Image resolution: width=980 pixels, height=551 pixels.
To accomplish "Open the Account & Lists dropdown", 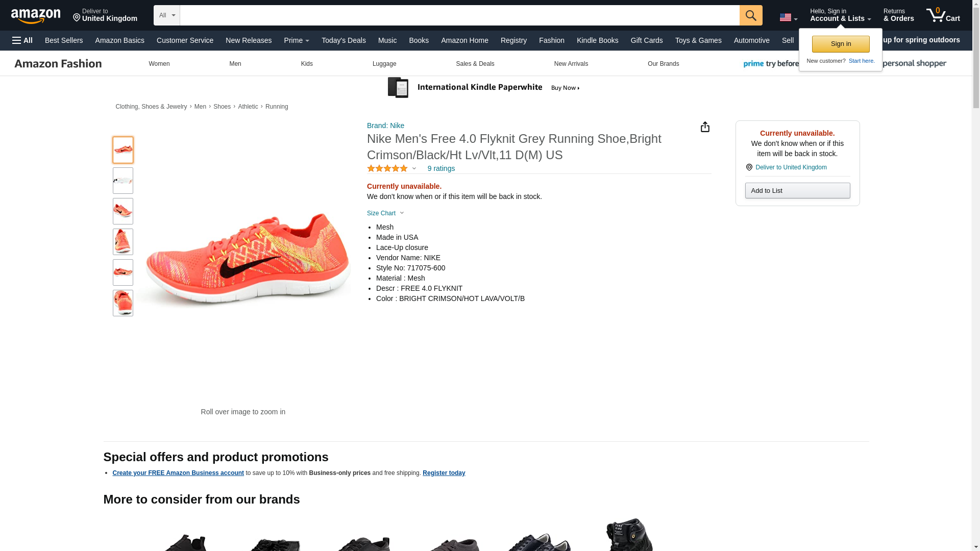I will click(x=840, y=15).
